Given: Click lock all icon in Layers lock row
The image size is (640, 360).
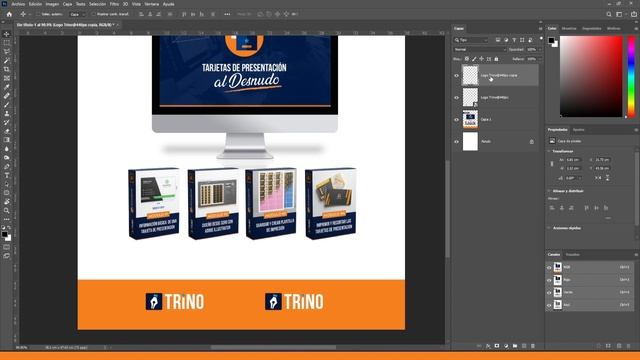Looking at the screenshot, I should (x=496, y=59).
